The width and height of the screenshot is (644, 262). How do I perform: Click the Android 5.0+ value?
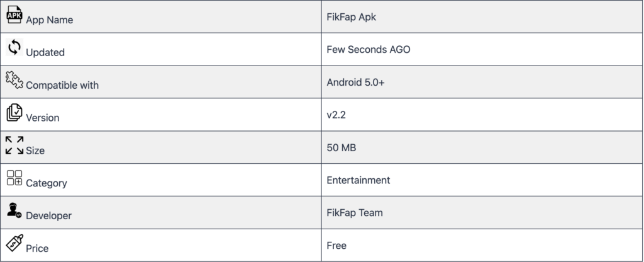tap(355, 82)
